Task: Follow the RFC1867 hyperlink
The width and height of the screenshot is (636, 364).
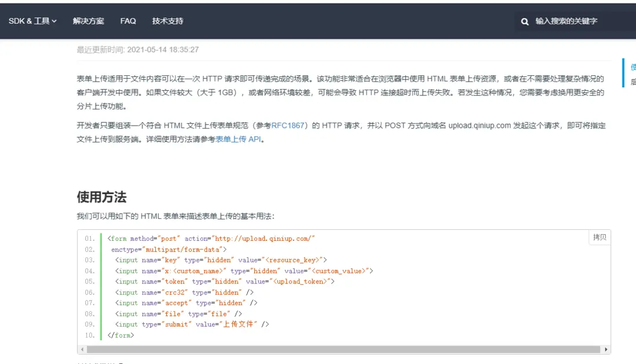Action: pyautogui.click(x=288, y=125)
